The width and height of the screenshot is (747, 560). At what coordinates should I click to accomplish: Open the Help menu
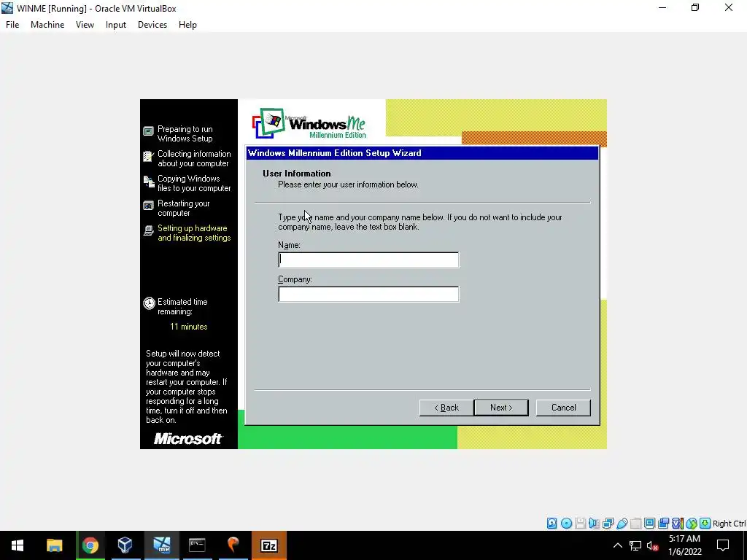[x=187, y=25]
